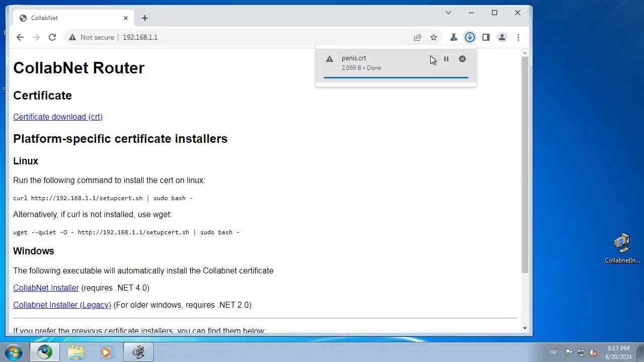Click the network tray icon

(x=581, y=352)
